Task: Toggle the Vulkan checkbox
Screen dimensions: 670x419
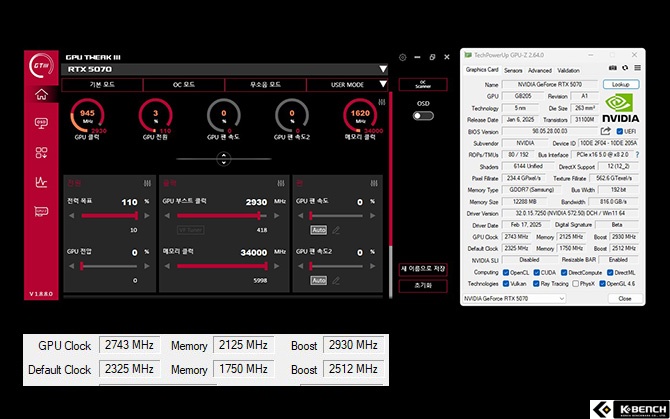Action: tap(506, 284)
